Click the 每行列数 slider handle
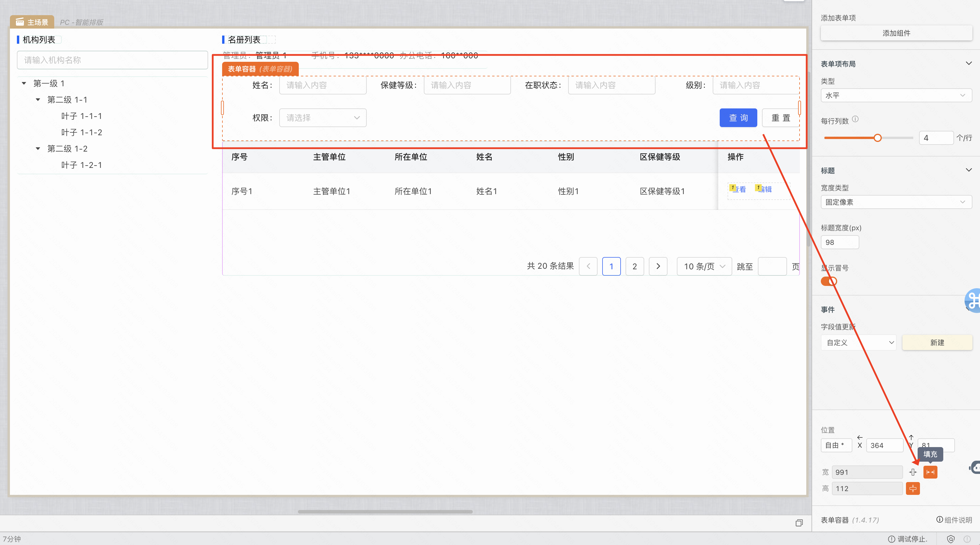980x545 pixels. (x=877, y=138)
